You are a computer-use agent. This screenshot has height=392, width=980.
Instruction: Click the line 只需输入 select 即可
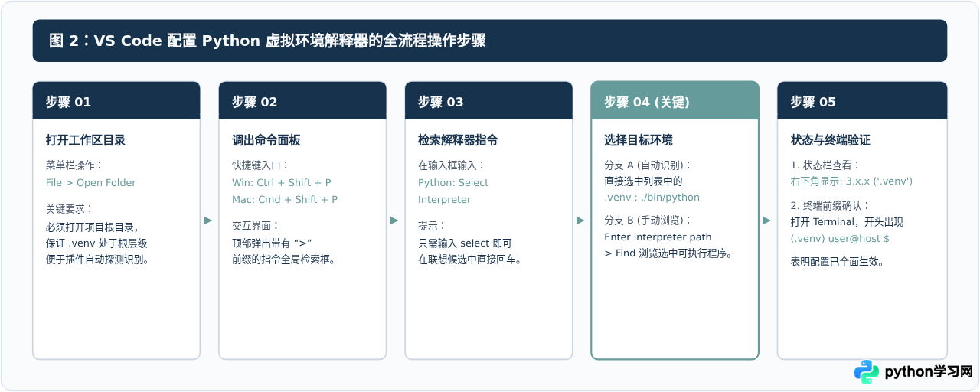465,243
